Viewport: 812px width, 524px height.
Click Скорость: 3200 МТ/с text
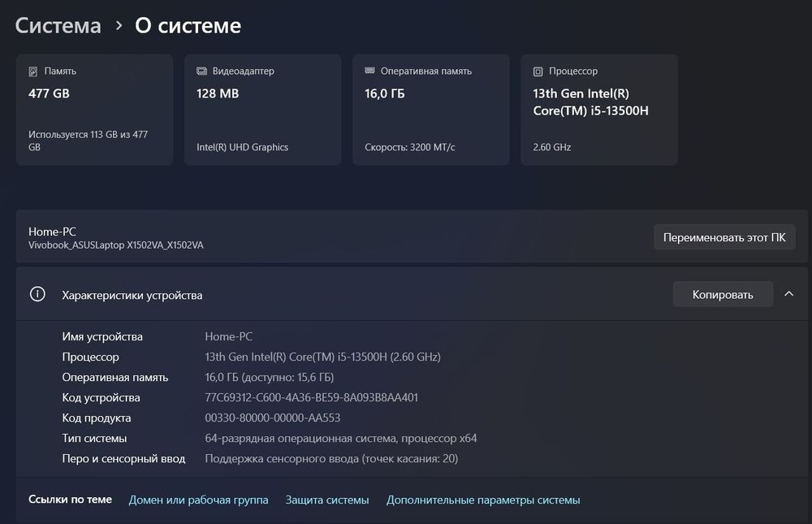409,147
